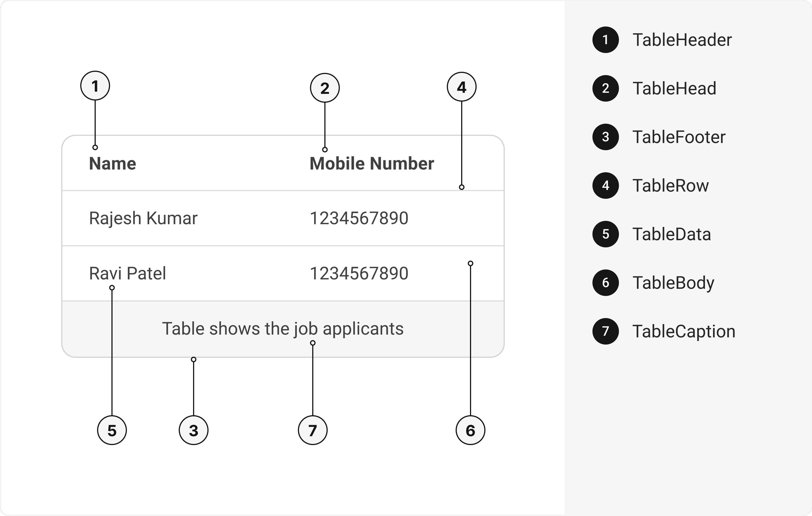Click the Mobile Number column header
The image size is (812, 516).
(372, 164)
